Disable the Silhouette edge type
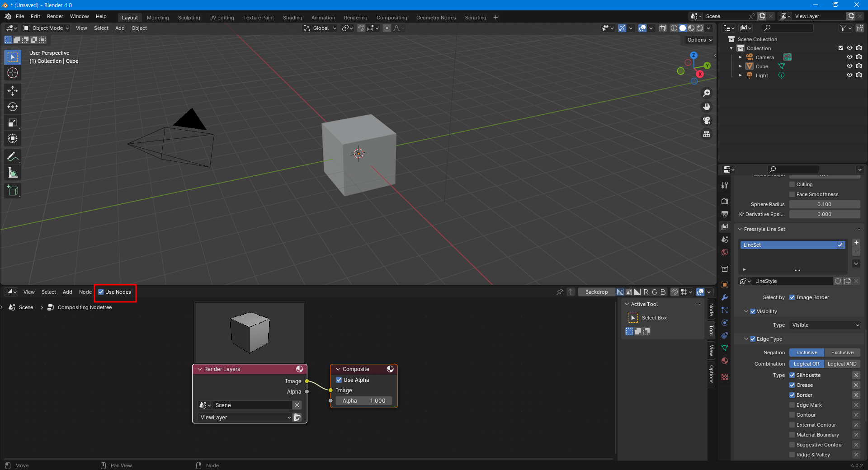Viewport: 868px width, 470px height. (792, 375)
